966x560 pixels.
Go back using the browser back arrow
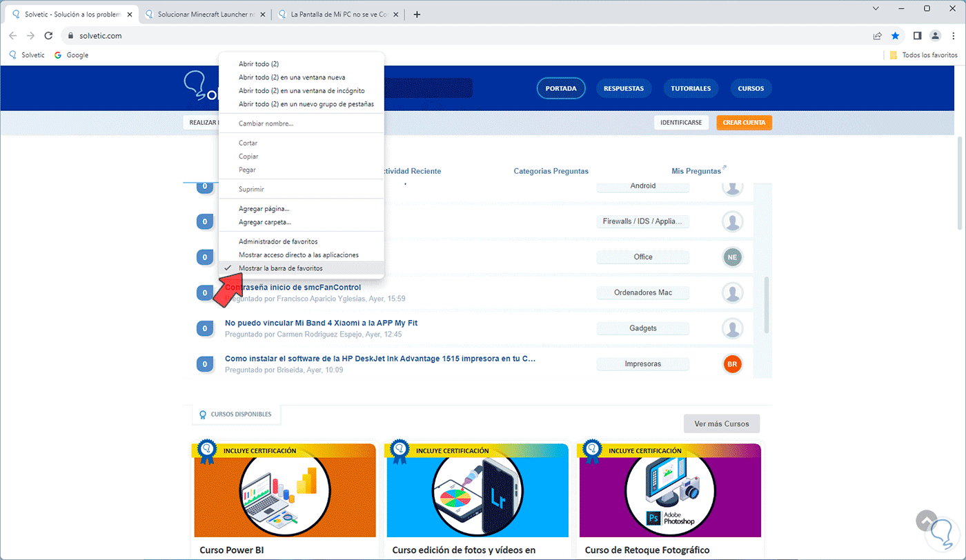pos(13,36)
